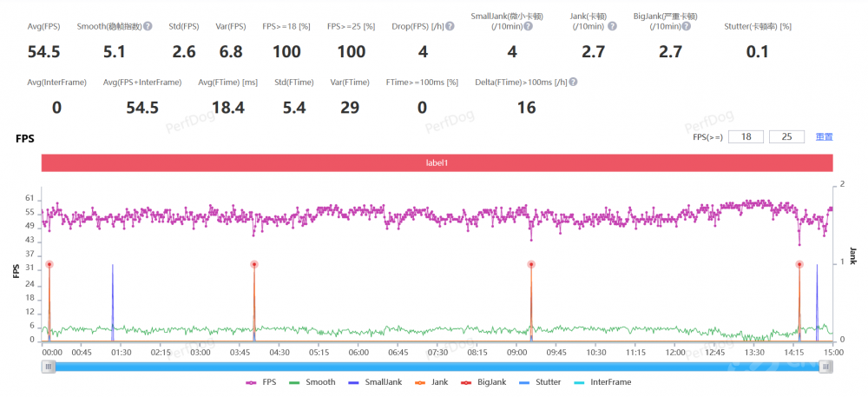Image resolution: width=868 pixels, height=397 pixels.
Task: Click SmallJank spike near 14:45
Action: click(817, 301)
